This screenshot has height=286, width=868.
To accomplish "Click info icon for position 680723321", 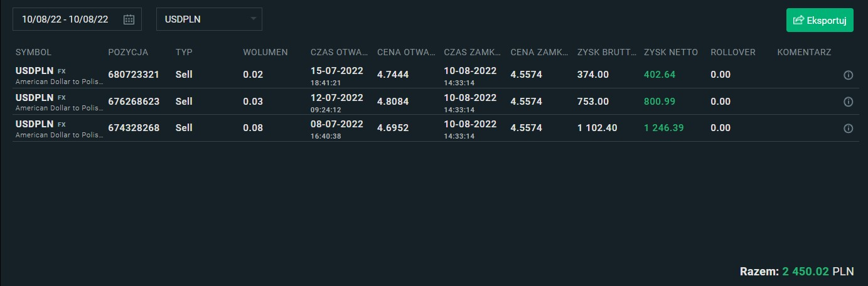I will pyautogui.click(x=848, y=75).
